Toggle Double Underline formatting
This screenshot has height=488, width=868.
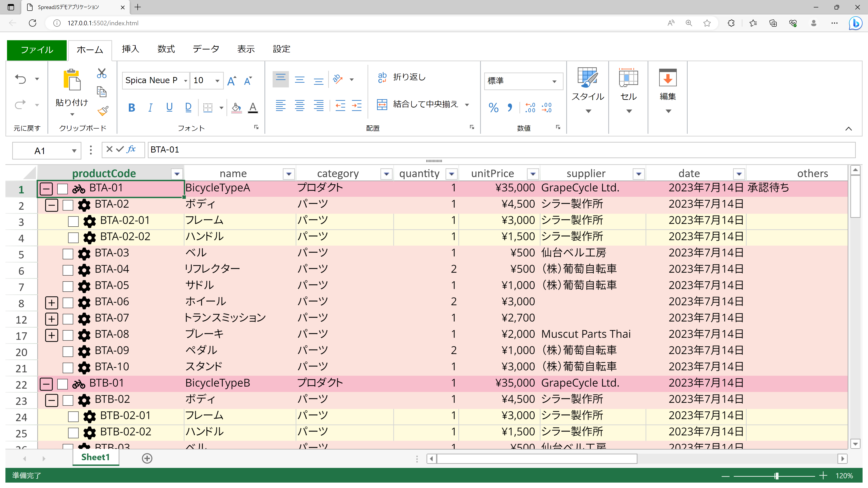pos(188,108)
